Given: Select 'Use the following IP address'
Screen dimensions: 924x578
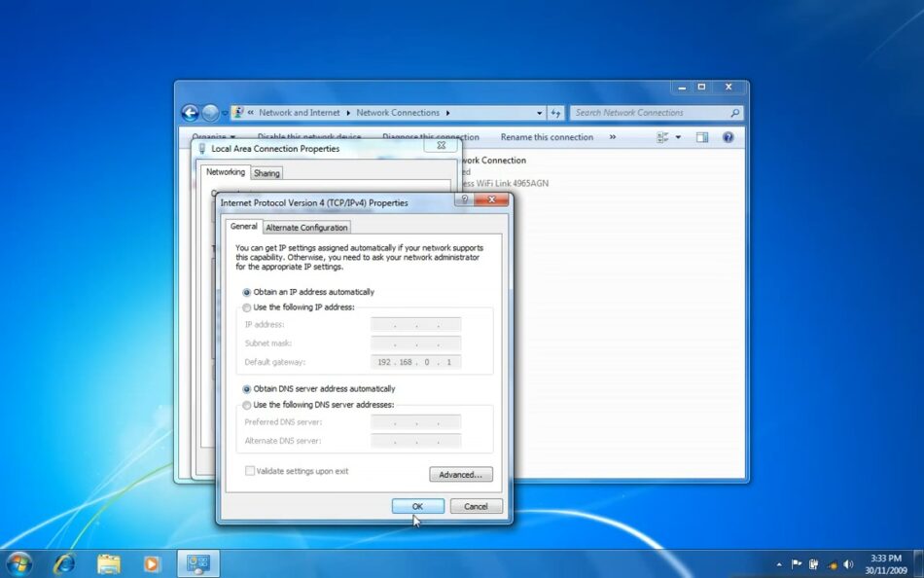Looking at the screenshot, I should 247,308.
